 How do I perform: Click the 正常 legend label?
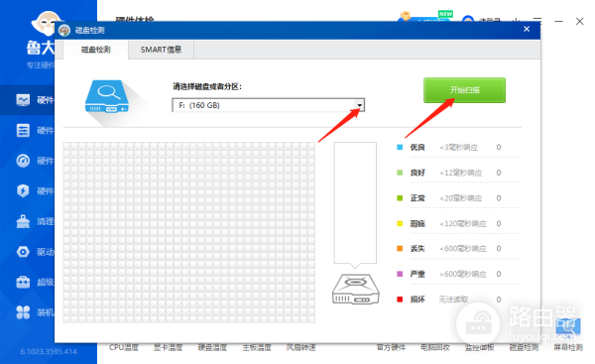tap(417, 198)
